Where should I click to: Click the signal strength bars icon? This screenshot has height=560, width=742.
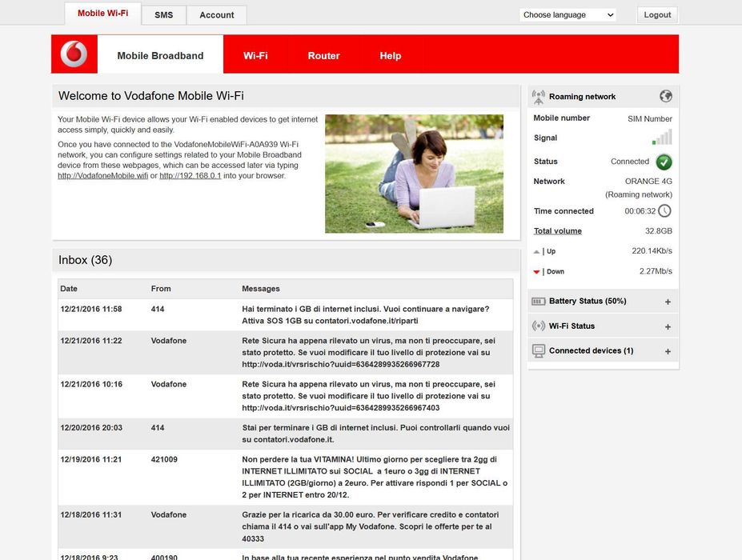pyautogui.click(x=662, y=137)
